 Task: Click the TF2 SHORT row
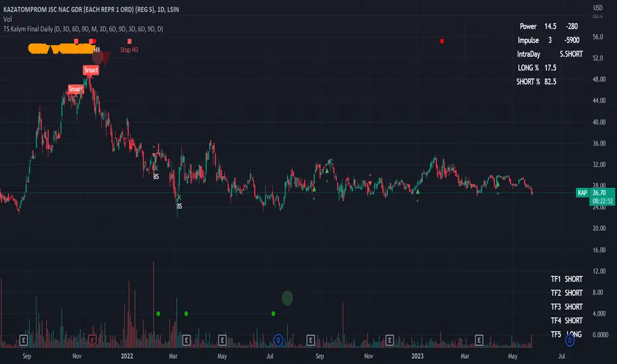[566, 293]
